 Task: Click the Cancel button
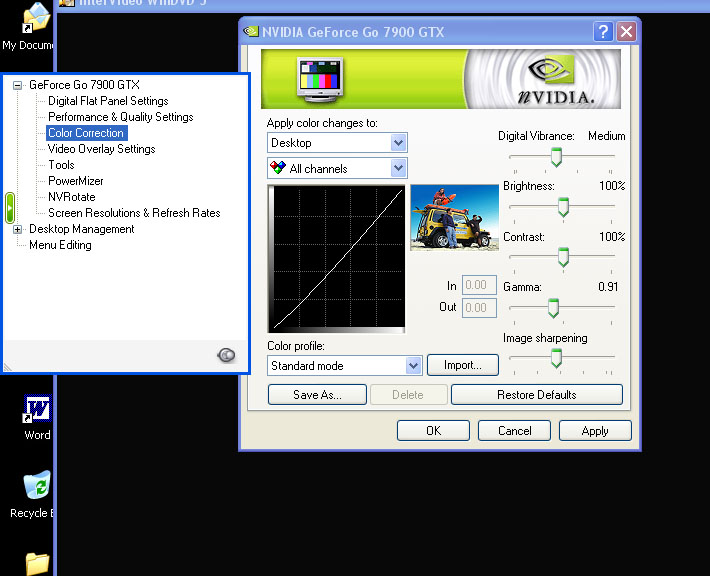(514, 430)
